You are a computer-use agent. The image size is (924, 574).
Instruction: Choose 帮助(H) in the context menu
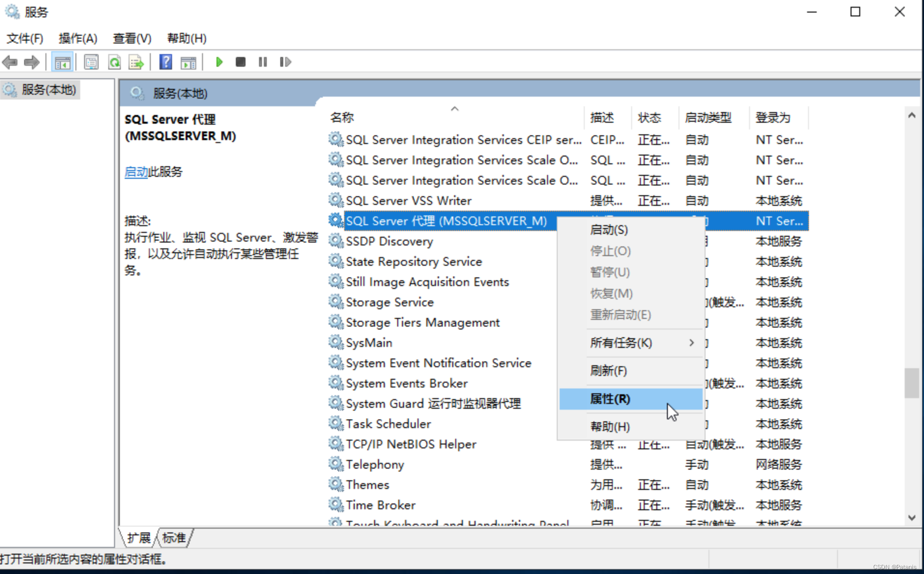[631, 427]
